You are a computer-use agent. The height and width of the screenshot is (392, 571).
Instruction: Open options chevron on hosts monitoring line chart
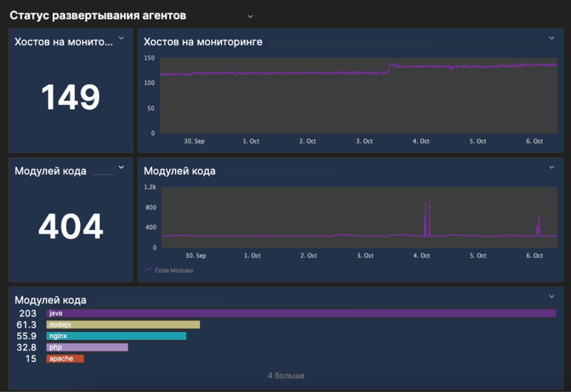click(551, 39)
